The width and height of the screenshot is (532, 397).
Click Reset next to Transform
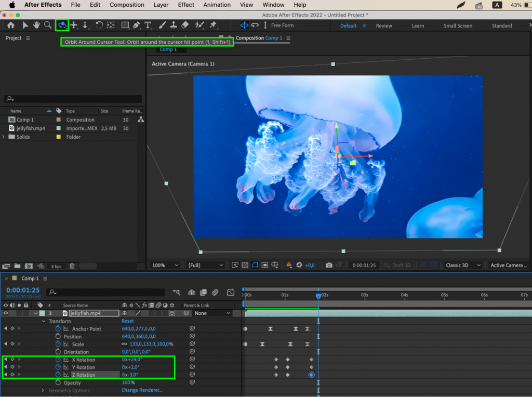point(129,321)
